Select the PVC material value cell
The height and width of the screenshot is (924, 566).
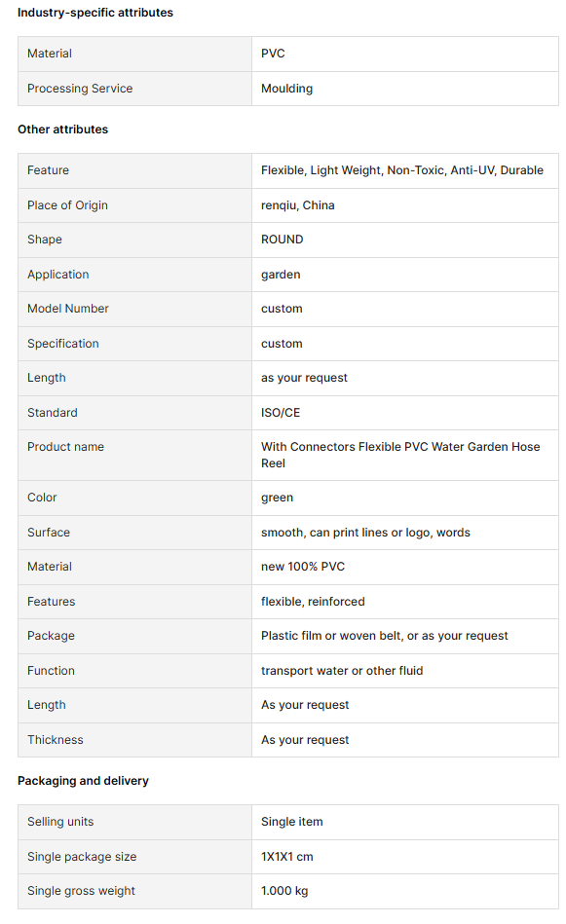pyautogui.click(x=405, y=54)
